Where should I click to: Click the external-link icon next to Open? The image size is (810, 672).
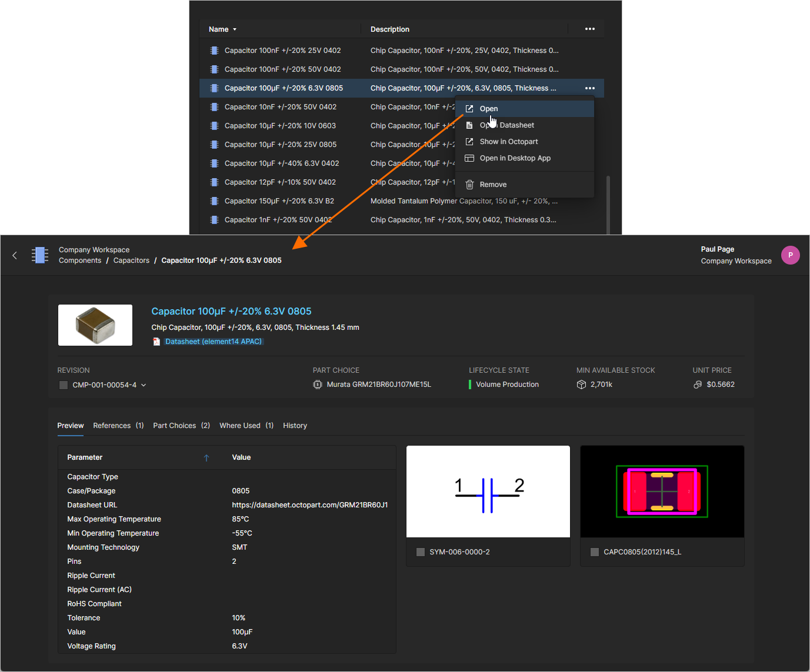tap(469, 108)
